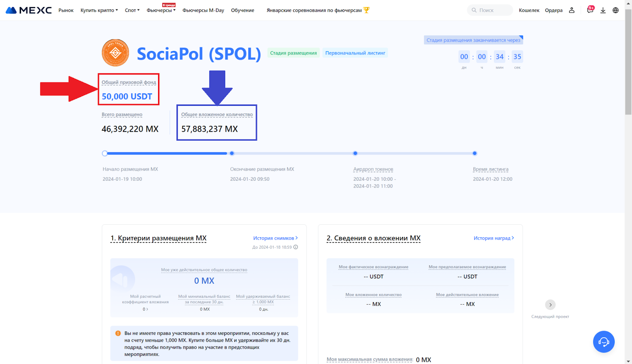Open notifications with 9+ badge

590,10
